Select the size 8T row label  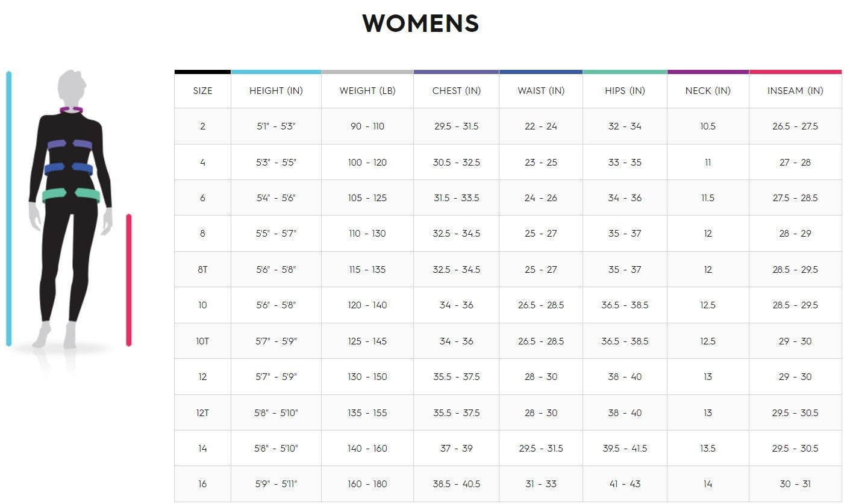(x=202, y=270)
